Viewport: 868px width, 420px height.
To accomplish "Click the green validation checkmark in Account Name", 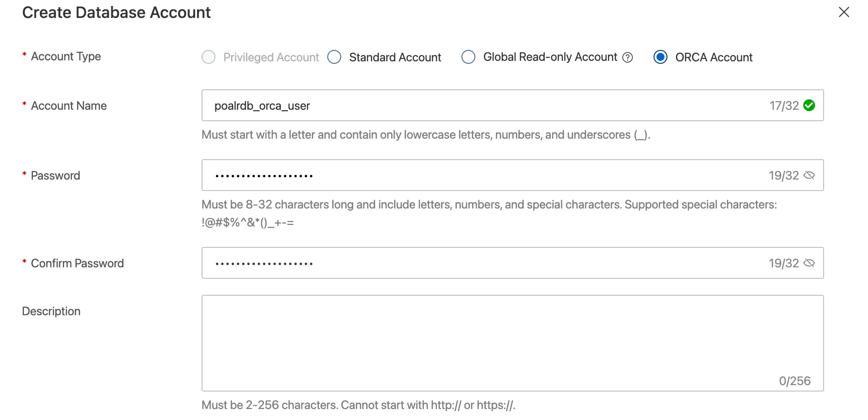I will tap(809, 105).
